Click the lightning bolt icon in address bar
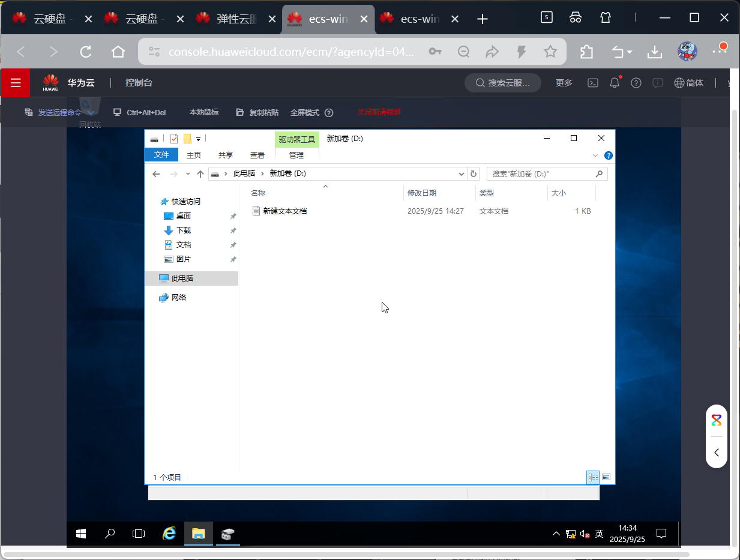 (522, 52)
